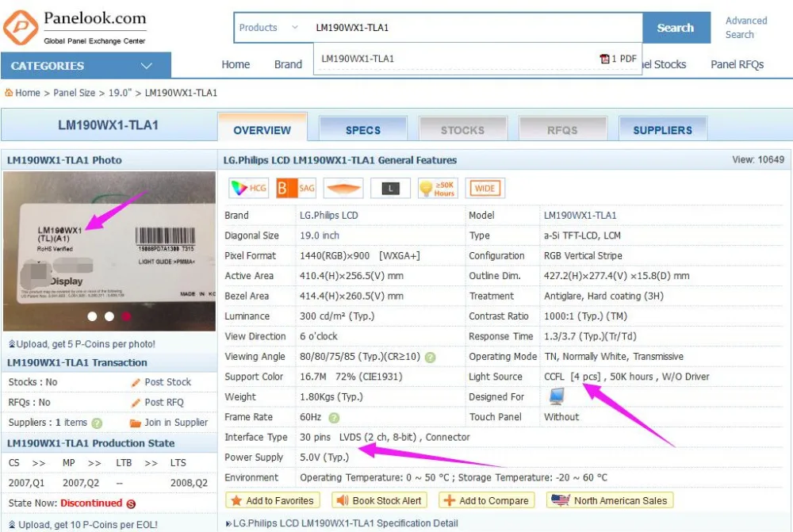Image resolution: width=793 pixels, height=532 pixels.
Task: Click the Panelook.com logo
Action: click(x=75, y=28)
